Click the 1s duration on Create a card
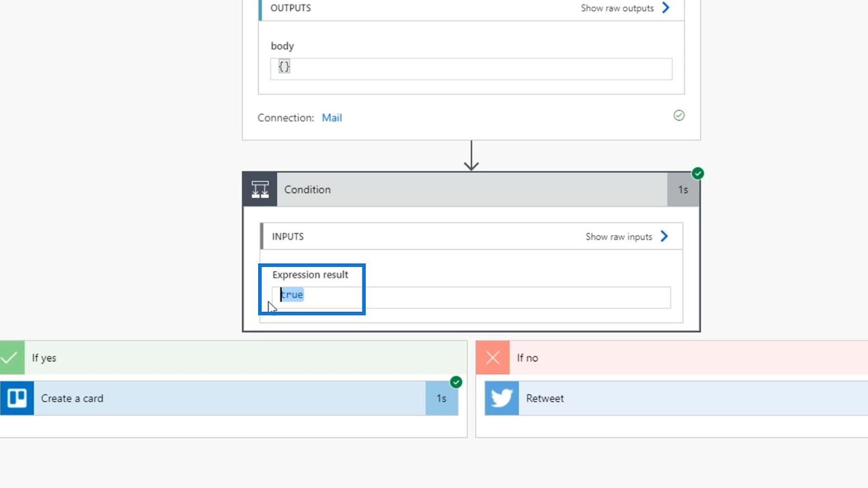This screenshot has width=868, height=488. tap(442, 399)
